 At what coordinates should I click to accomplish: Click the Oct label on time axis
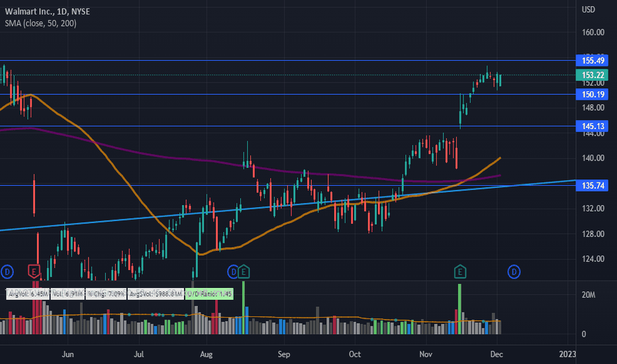pyautogui.click(x=355, y=355)
